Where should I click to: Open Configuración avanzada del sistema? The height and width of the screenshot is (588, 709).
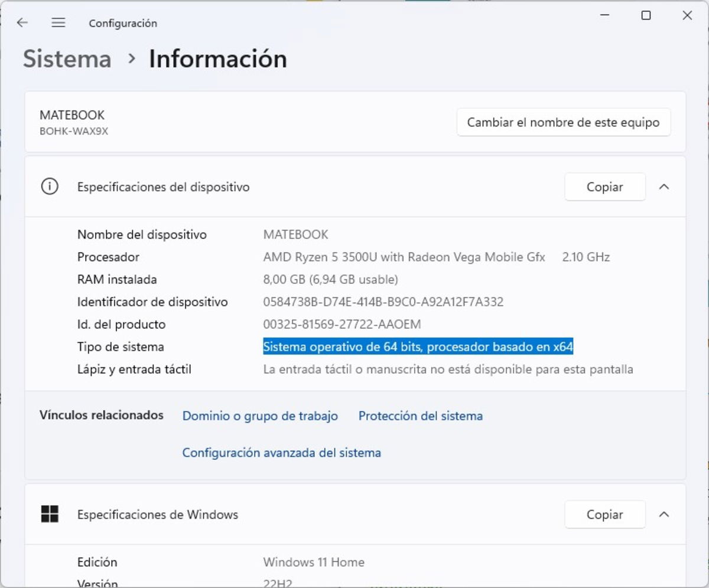click(281, 452)
